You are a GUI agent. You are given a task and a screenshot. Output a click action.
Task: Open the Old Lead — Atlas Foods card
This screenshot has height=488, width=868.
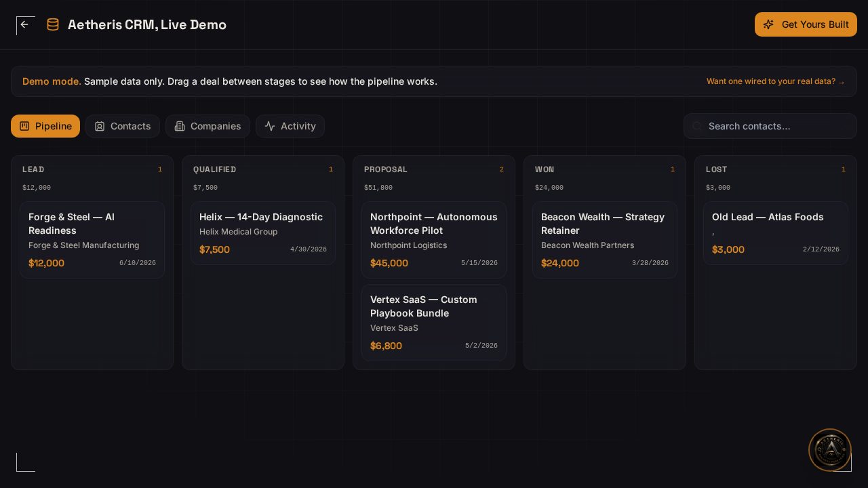click(776, 233)
